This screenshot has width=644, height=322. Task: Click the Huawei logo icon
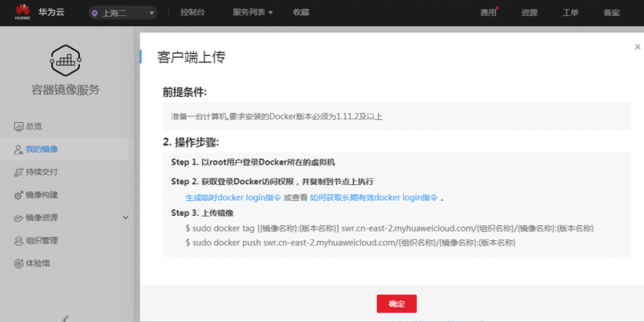click(22, 12)
